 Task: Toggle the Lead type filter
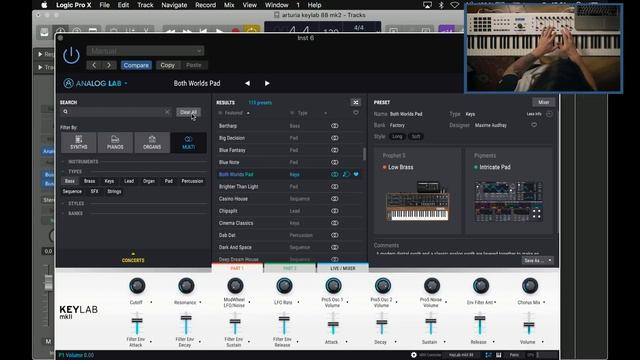coord(129,181)
